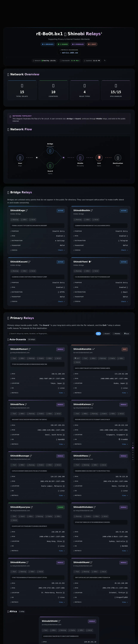Click the highlighted page section dot indicator
Screen dimensions: 138x644
[133, 448]
